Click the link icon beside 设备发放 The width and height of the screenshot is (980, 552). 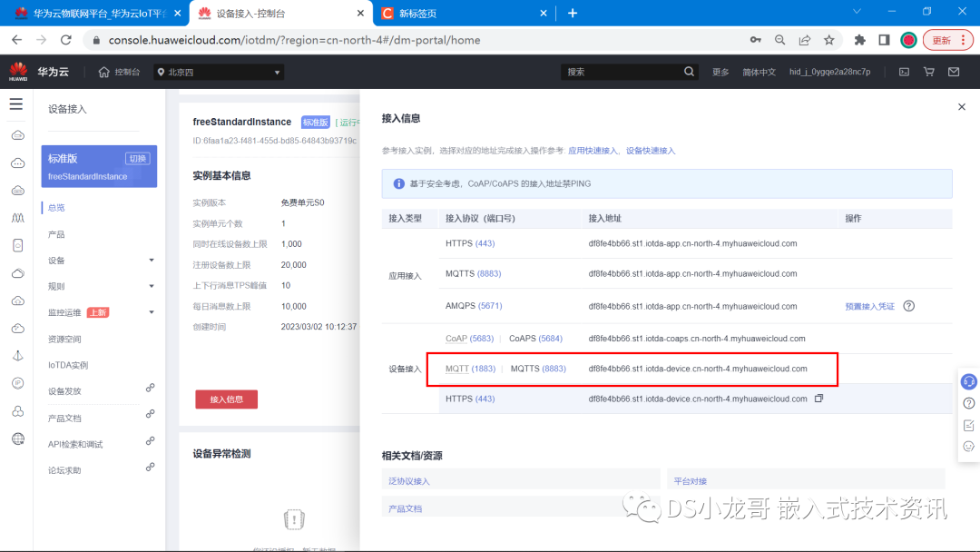pos(151,388)
